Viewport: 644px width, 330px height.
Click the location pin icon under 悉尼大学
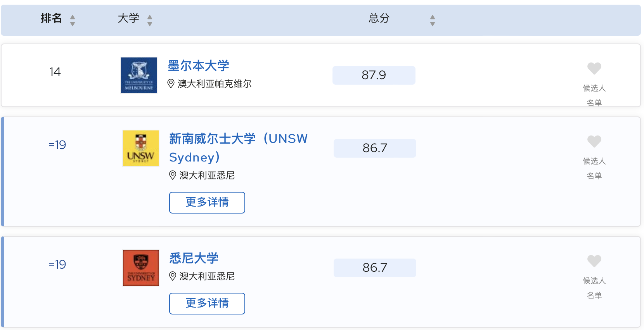(173, 276)
